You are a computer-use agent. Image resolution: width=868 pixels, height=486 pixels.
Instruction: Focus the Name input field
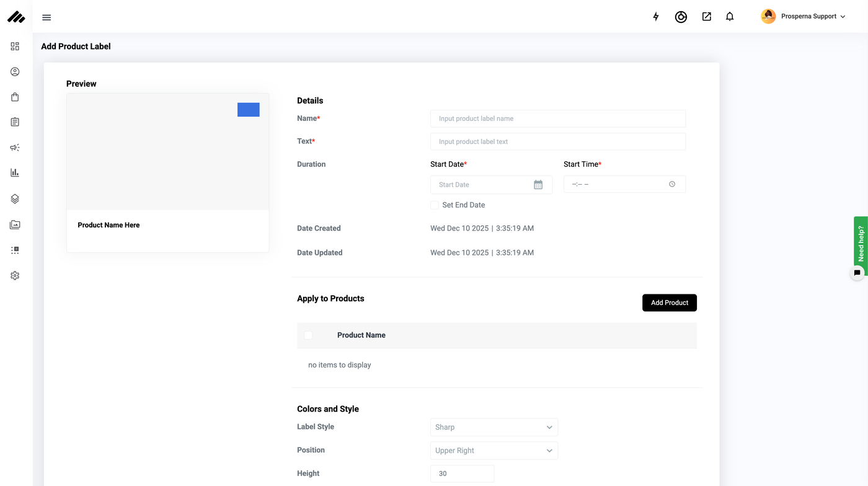click(558, 118)
